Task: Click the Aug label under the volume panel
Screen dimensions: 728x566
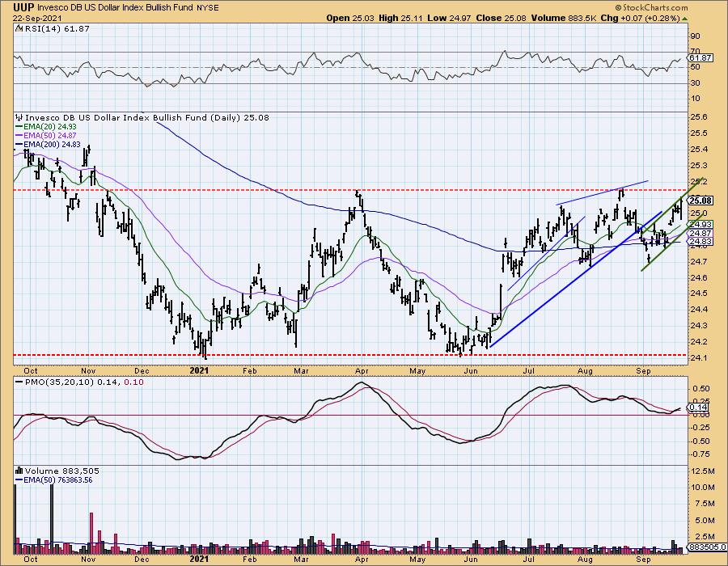Action: (586, 560)
